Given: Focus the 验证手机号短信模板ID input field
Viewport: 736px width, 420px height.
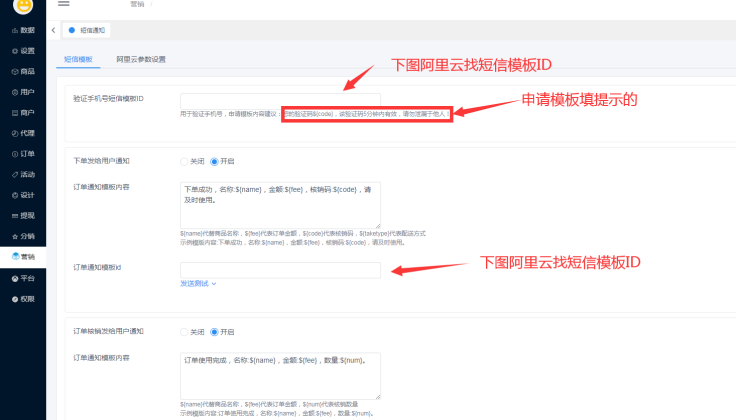Looking at the screenshot, I should (x=280, y=101).
